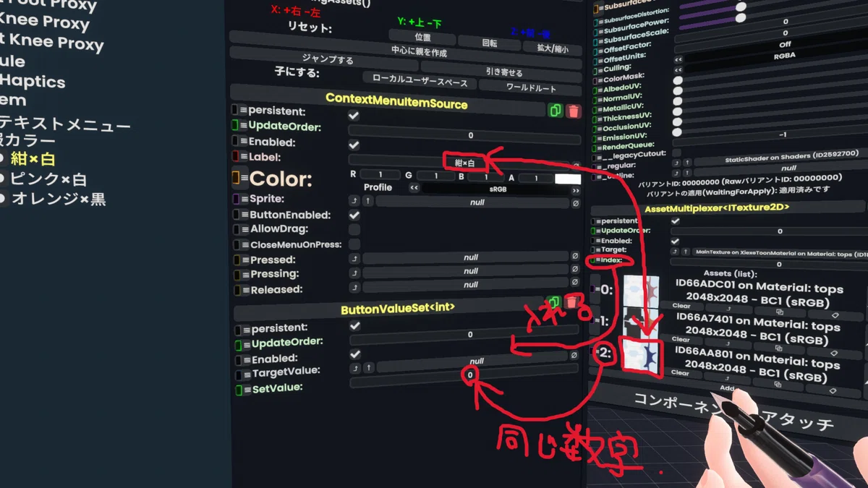Screen dimensions: 868x488
Task: Click the 拡大/縮小 reset button
Action: pyautogui.click(x=552, y=48)
